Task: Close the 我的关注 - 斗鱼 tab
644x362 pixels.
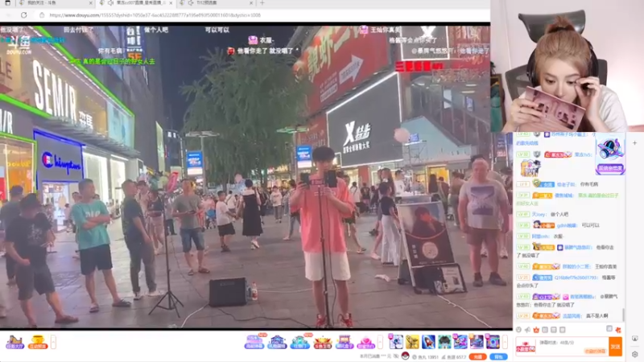Action: point(91,3)
